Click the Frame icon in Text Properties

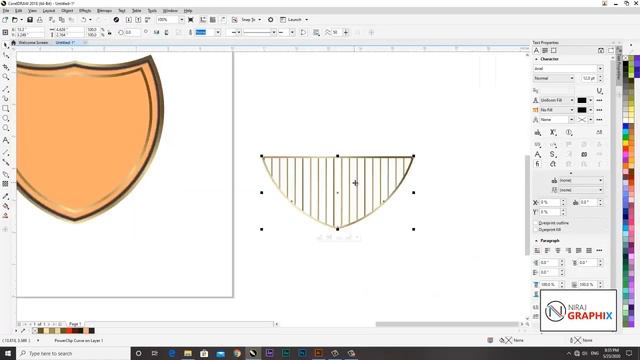click(553, 51)
